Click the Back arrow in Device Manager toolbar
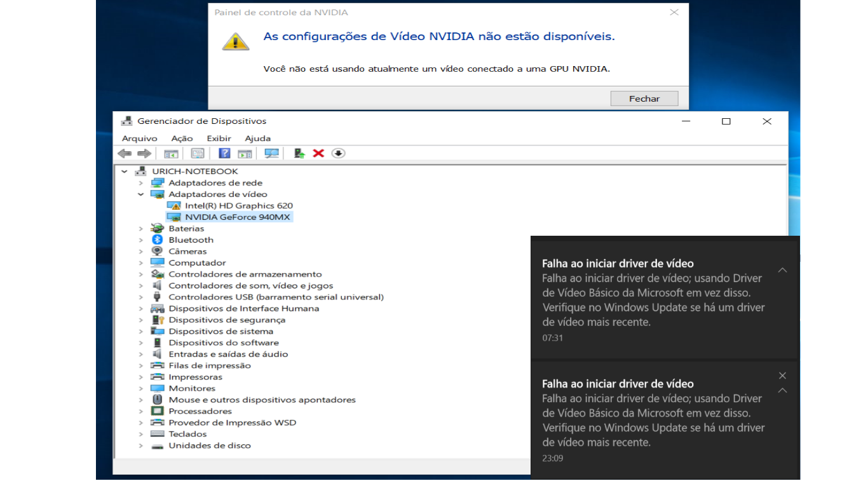 [x=125, y=153]
